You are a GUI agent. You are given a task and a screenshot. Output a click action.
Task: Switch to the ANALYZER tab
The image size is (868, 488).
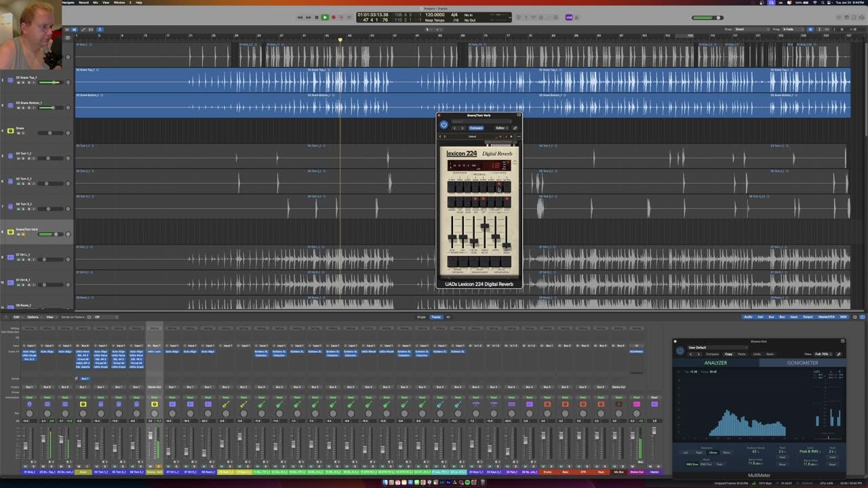[x=715, y=363]
